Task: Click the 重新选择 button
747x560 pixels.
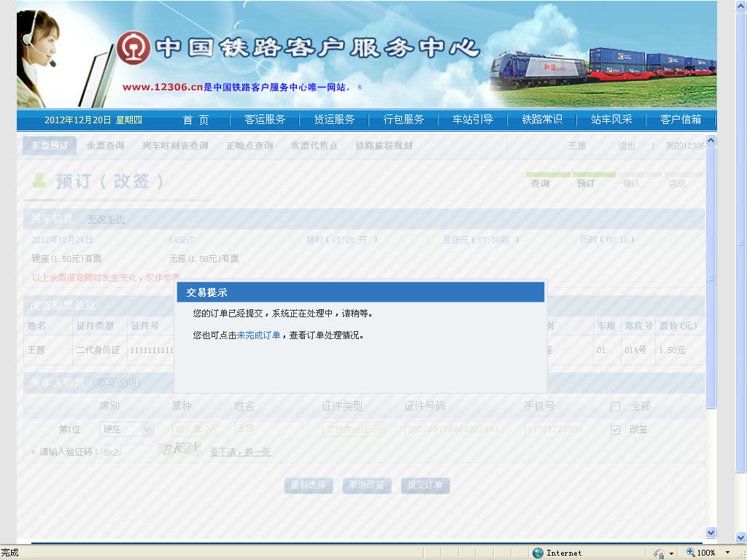Action: 309,485
